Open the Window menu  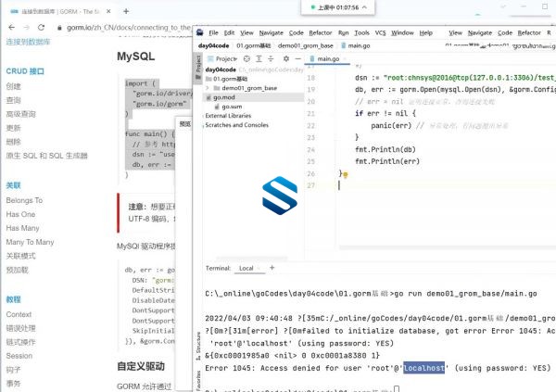coord(402,32)
